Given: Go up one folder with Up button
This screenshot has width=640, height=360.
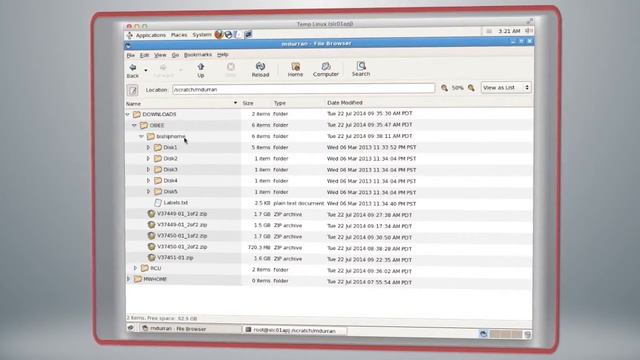Looking at the screenshot, I should click(x=200, y=71).
